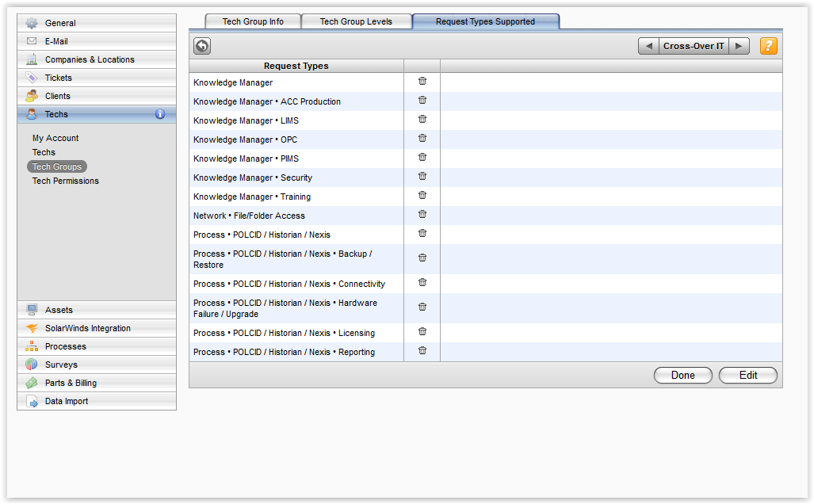Select the Techs section header
The image size is (814, 504).
click(97, 114)
